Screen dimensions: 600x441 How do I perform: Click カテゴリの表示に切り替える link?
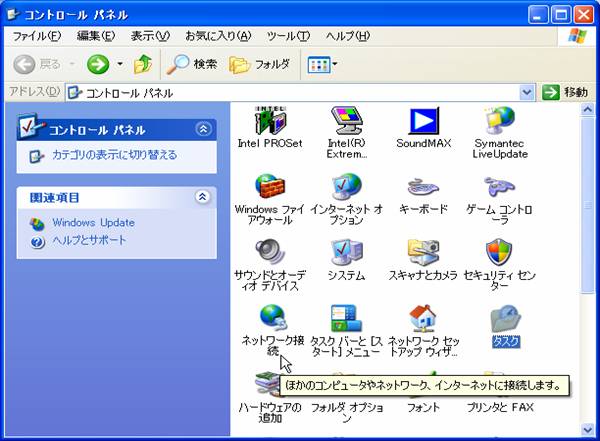click(x=114, y=155)
